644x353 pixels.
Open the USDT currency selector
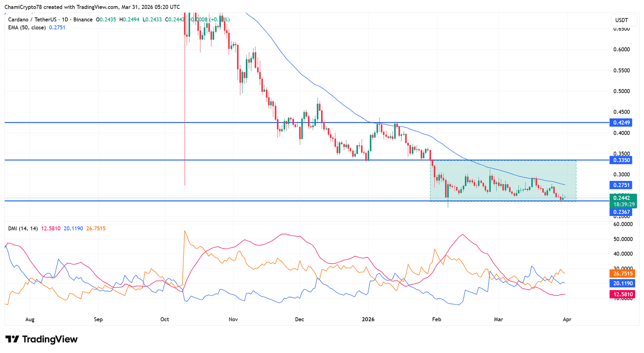(621, 20)
